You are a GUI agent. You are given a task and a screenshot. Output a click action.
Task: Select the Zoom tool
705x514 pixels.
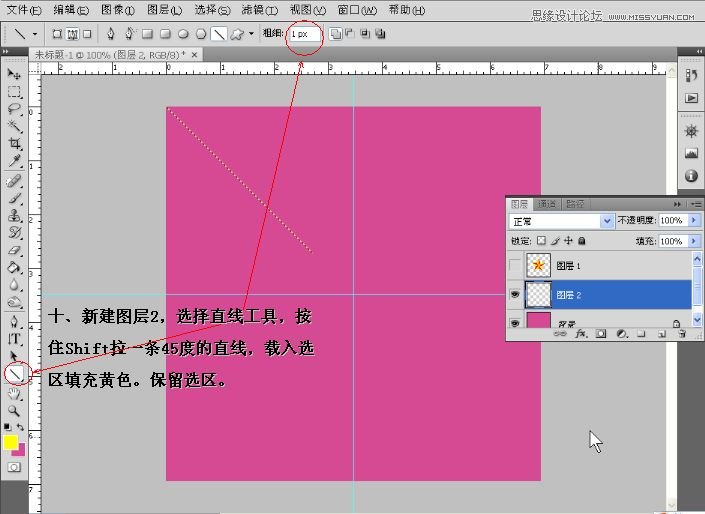coord(14,411)
